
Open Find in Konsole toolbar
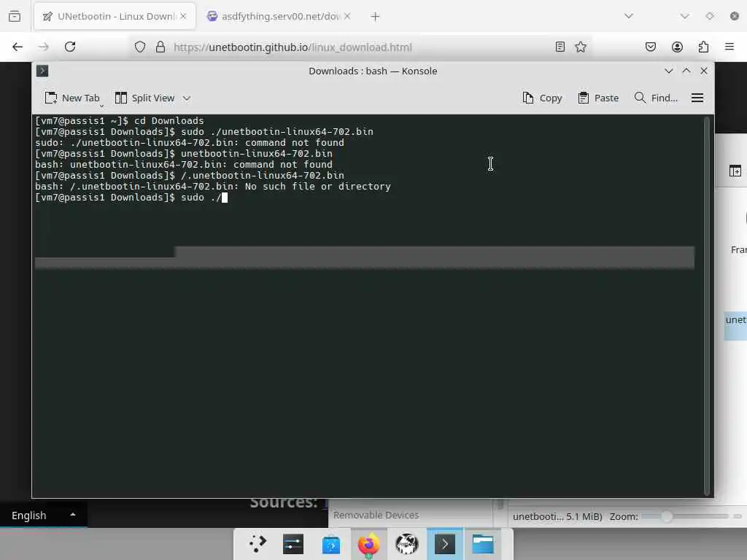coord(656,98)
